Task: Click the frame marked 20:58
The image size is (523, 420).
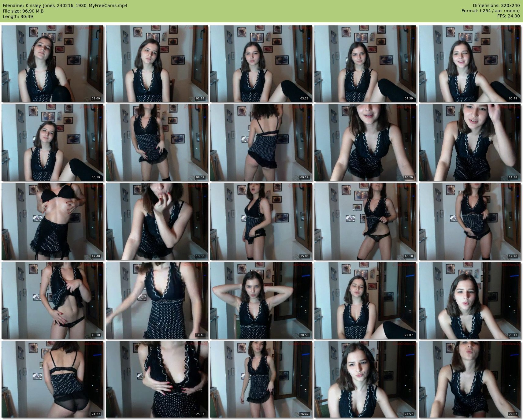Action: 261,300
